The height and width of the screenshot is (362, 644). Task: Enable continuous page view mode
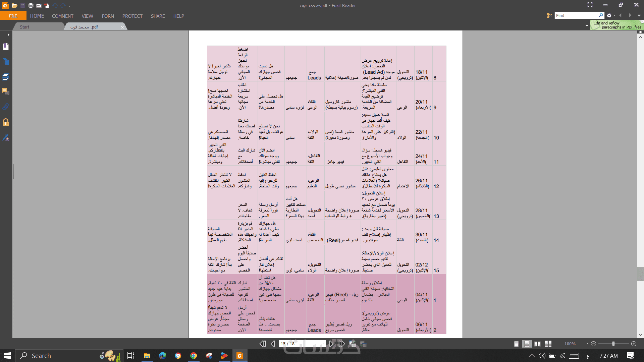[x=527, y=344]
